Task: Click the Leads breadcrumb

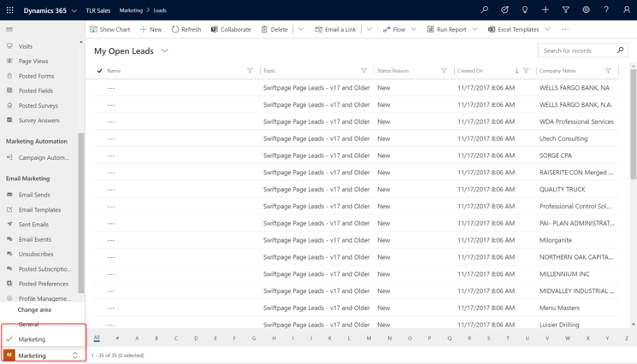Action: point(160,10)
